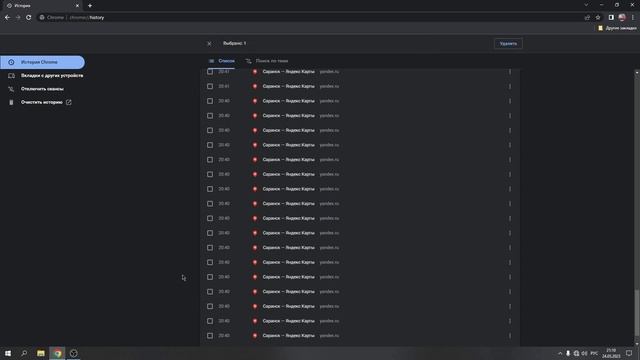The height and width of the screenshot is (360, 640).
Task: Cancel selection with the X icon
Action: [209, 44]
